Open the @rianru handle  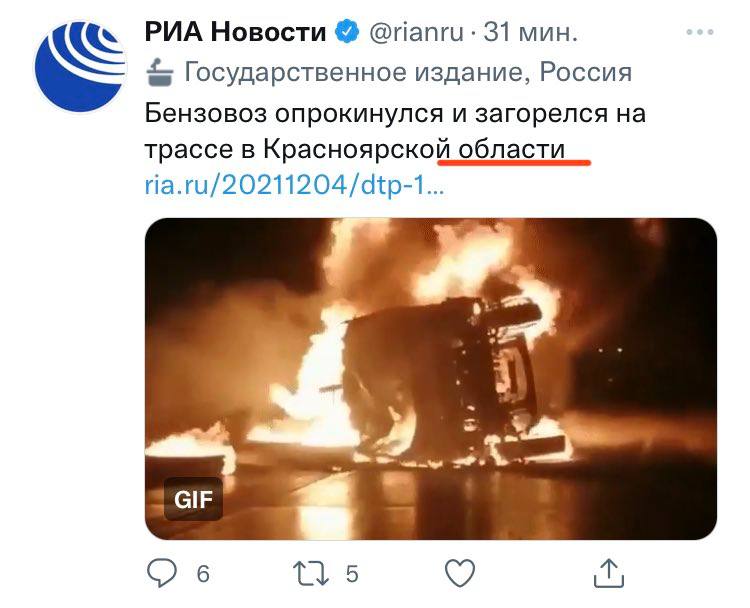click(x=416, y=33)
